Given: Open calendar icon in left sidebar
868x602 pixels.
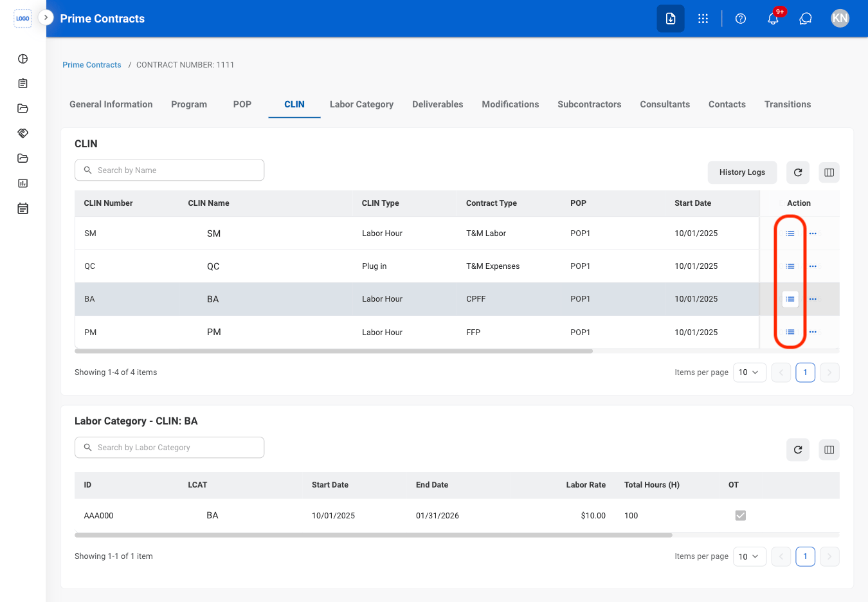Looking at the screenshot, I should click(23, 208).
